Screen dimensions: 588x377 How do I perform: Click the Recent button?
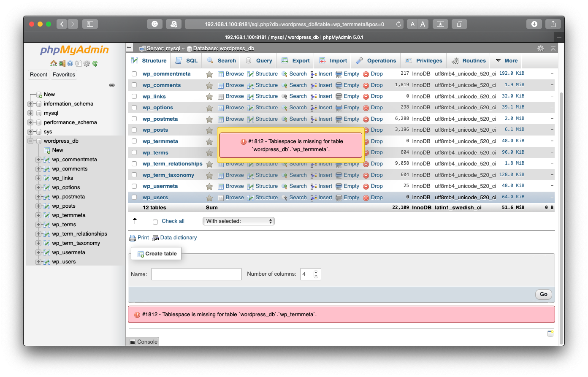point(38,75)
